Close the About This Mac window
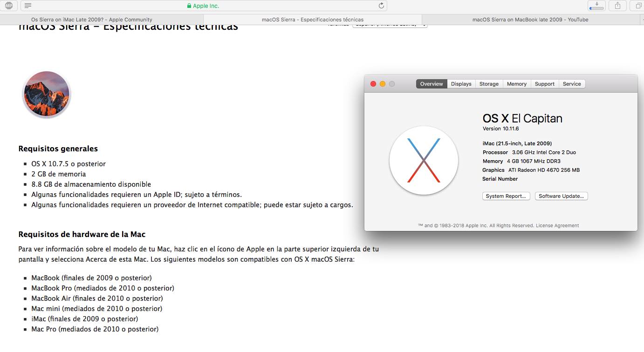This screenshot has height=352, width=644. point(373,84)
